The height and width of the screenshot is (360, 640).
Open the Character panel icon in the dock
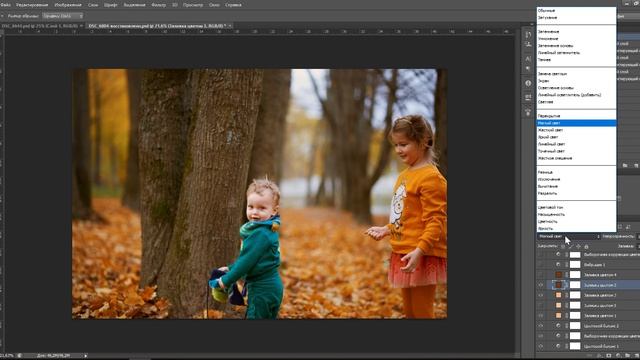pos(528,59)
